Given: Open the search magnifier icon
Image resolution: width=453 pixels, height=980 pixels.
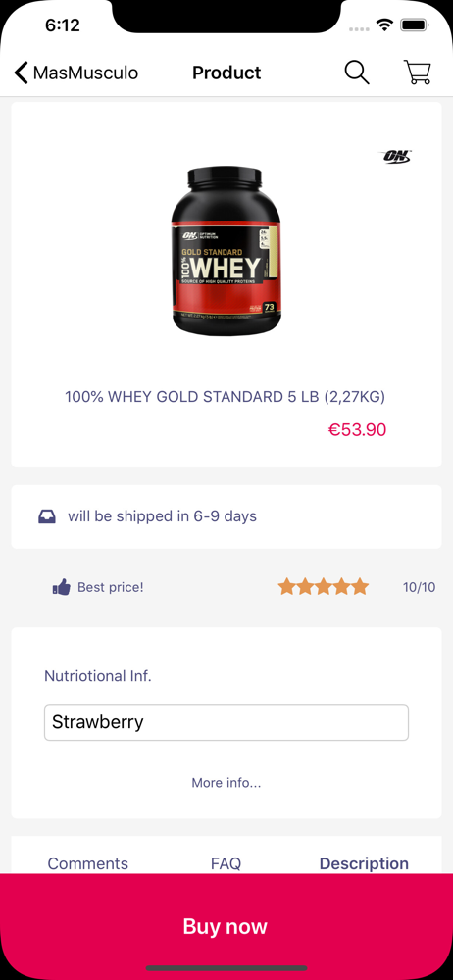Looking at the screenshot, I should click(357, 73).
